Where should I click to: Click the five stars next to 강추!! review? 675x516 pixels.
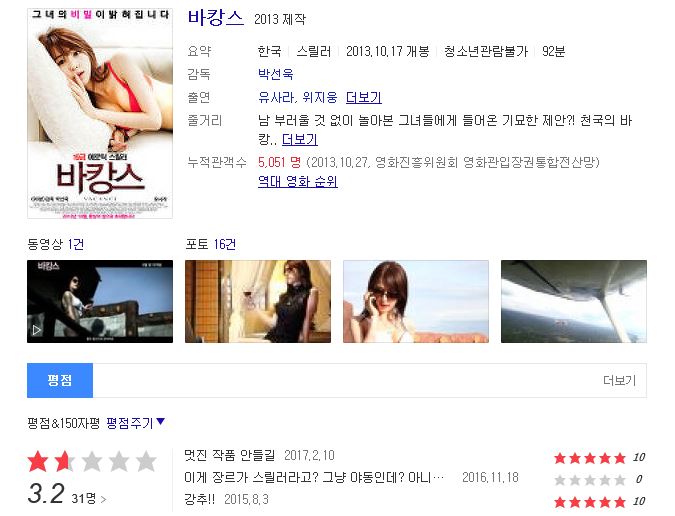point(590,502)
